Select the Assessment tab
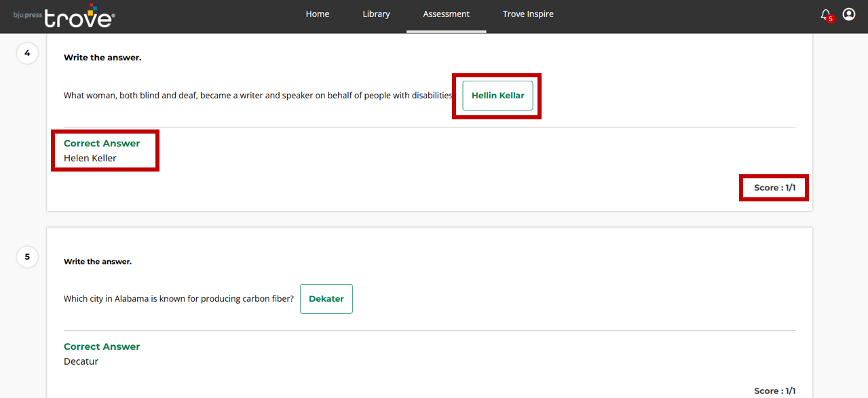Screen dimensions: 868x398 pyautogui.click(x=446, y=14)
